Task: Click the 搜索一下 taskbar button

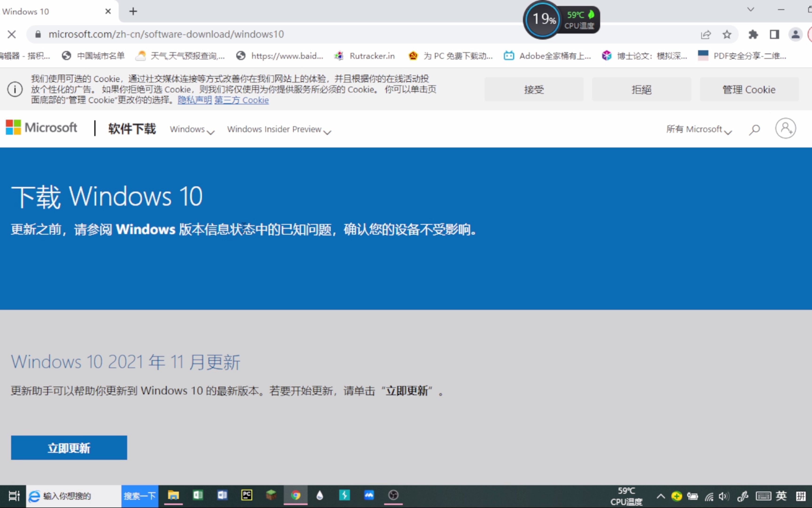Action: pyautogui.click(x=140, y=496)
